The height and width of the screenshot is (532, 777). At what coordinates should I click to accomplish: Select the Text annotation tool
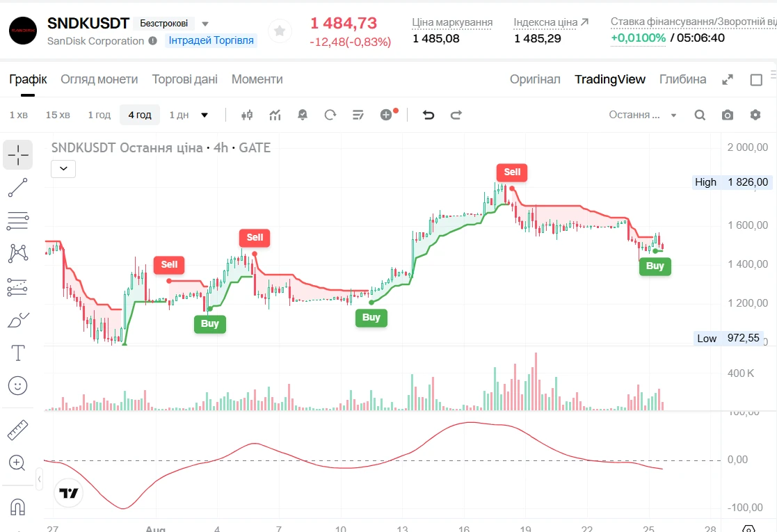point(18,353)
